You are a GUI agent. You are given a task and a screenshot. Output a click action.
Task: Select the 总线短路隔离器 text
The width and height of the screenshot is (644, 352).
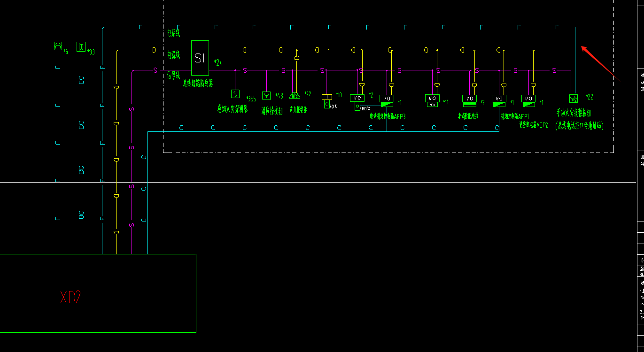[x=198, y=83]
